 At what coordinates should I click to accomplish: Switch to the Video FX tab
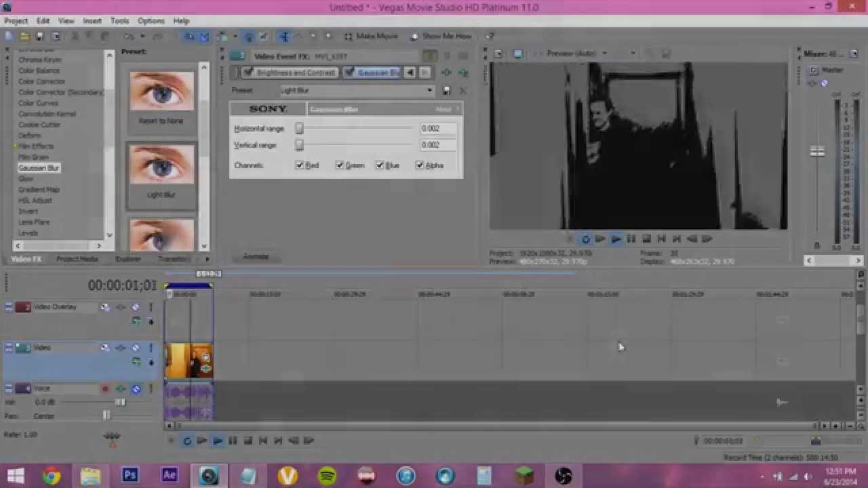tap(26, 259)
